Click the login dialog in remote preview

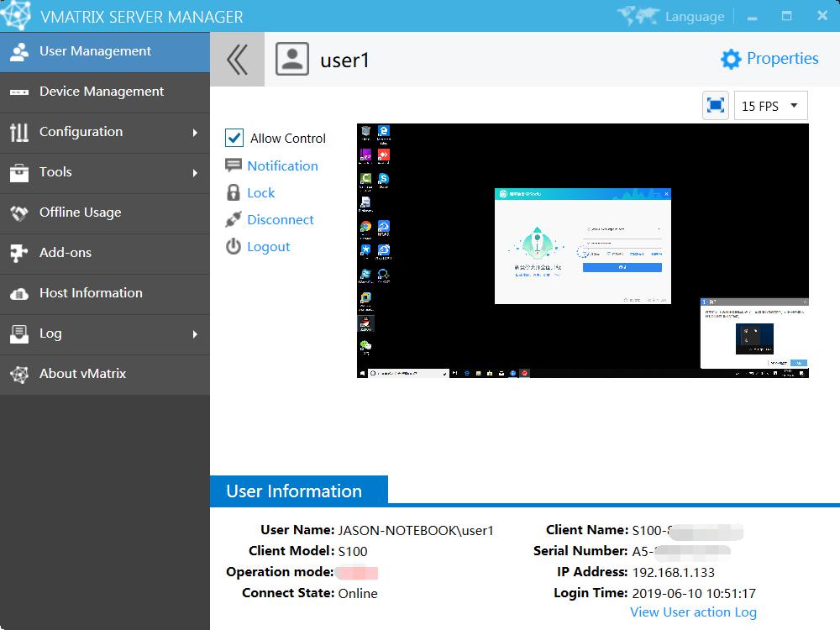(582, 246)
